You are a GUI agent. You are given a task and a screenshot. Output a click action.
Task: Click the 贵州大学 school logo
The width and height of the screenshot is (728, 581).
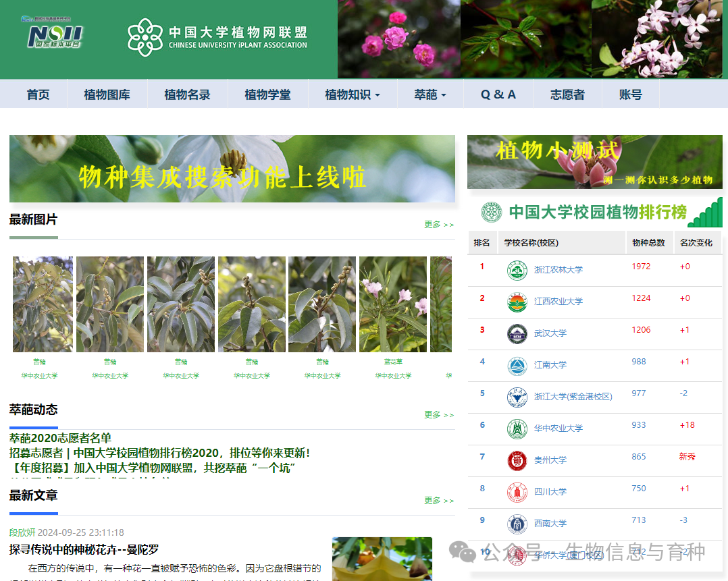[x=517, y=460]
